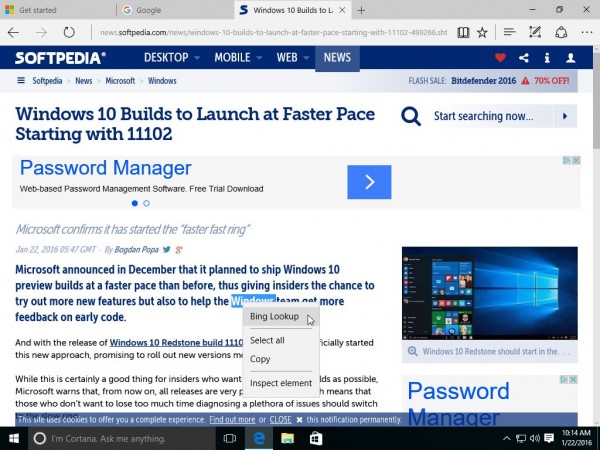This screenshot has width=600, height=450.
Task: Click the Softpedia heart icon
Action: point(501,57)
